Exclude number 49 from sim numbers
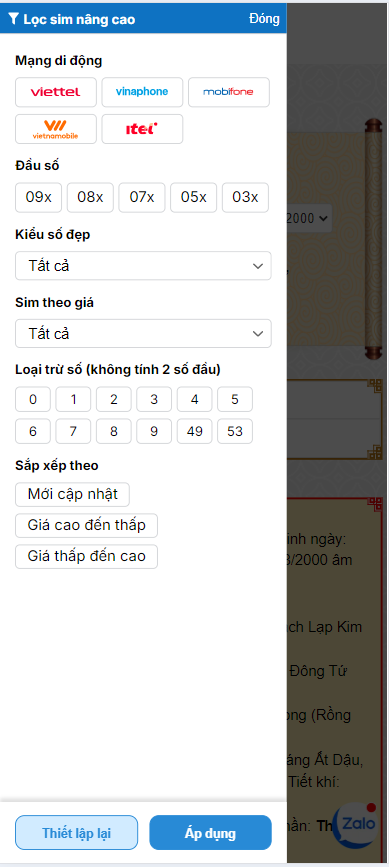This screenshot has height=867, width=389. pos(194,431)
